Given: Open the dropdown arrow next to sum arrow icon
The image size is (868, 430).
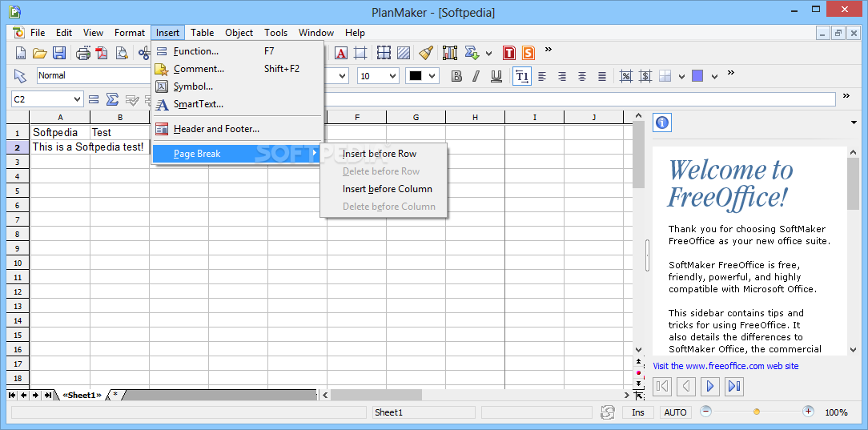Looking at the screenshot, I should (x=488, y=54).
